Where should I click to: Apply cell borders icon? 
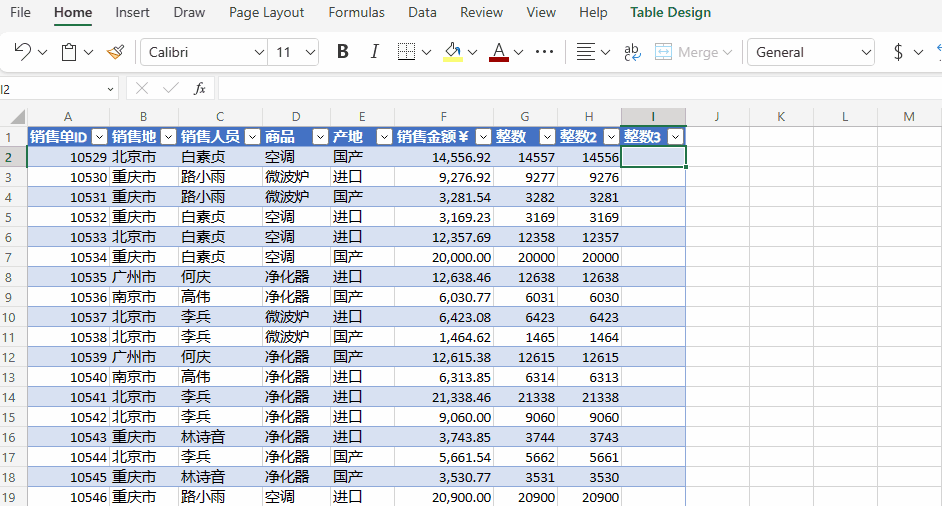pyautogui.click(x=407, y=52)
